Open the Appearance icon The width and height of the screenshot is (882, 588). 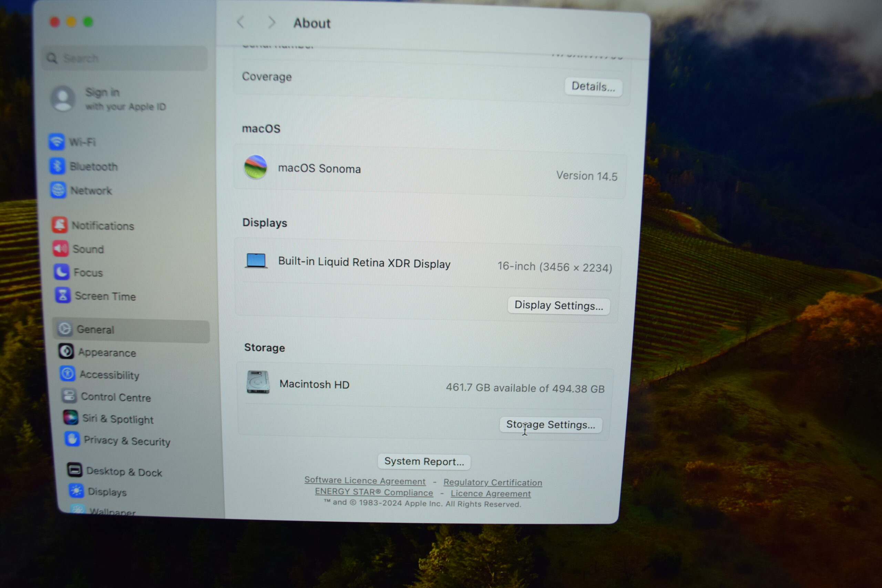click(66, 352)
